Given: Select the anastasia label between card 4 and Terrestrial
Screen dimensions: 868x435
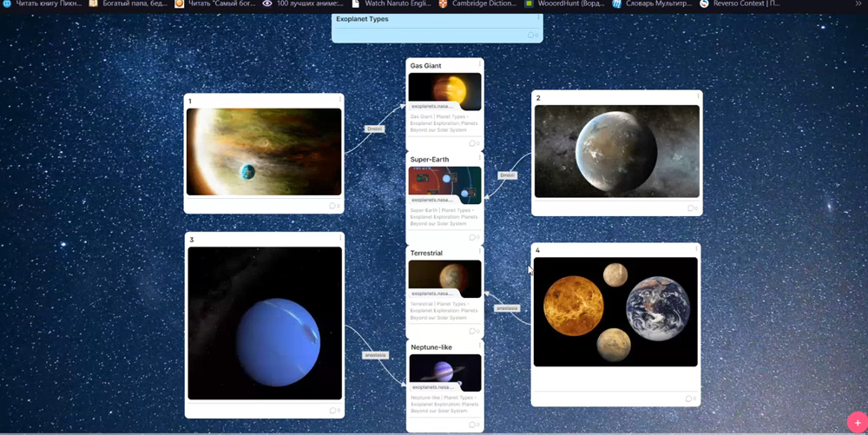Looking at the screenshot, I should pos(507,308).
